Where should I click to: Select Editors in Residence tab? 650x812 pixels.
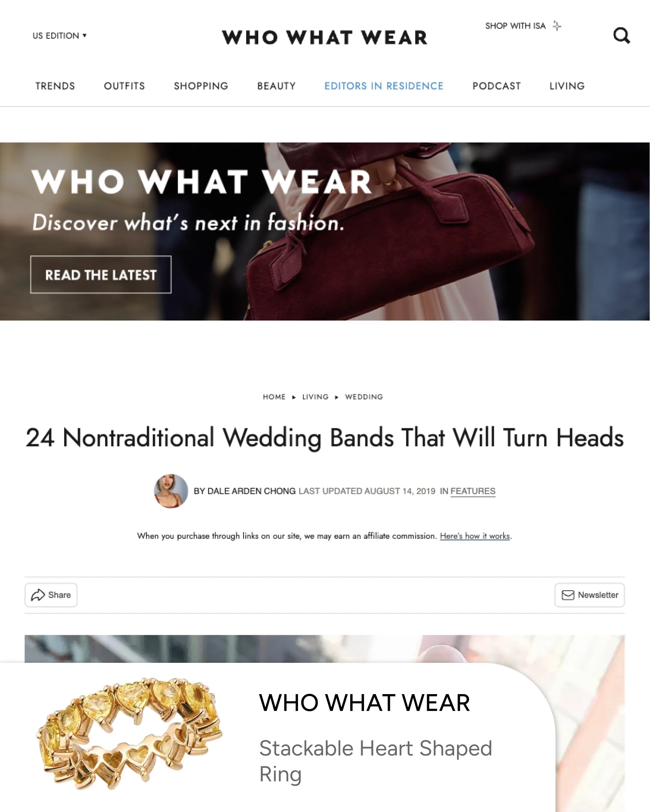pyautogui.click(x=384, y=86)
